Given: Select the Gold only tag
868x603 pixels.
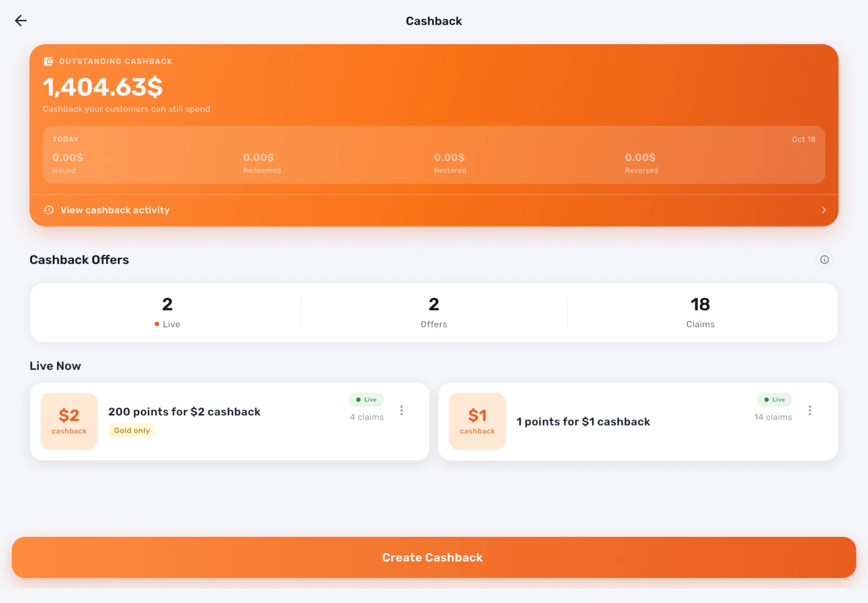Looking at the screenshot, I should click(132, 431).
